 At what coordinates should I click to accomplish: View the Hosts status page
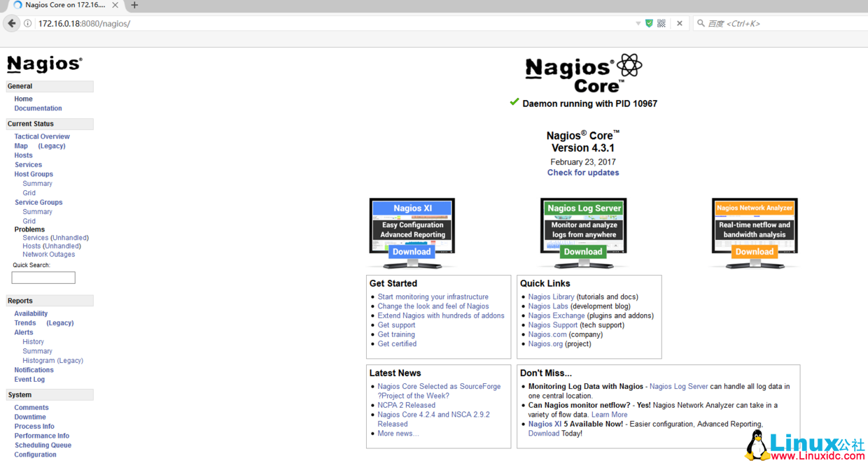point(23,155)
